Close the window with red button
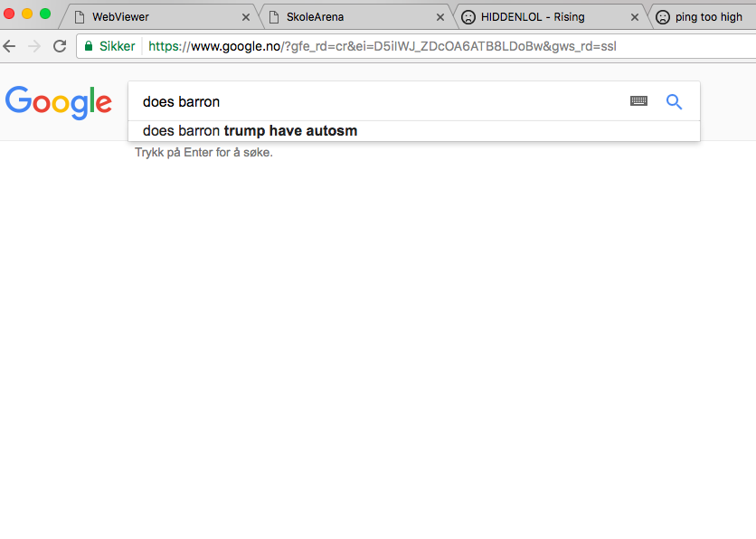Image resolution: width=756 pixels, height=539 pixels. coord(9,14)
